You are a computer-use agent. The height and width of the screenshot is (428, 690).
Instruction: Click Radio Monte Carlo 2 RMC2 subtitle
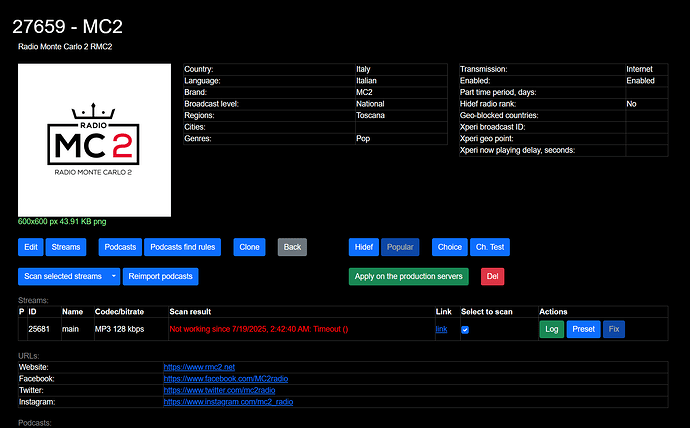(x=65, y=47)
